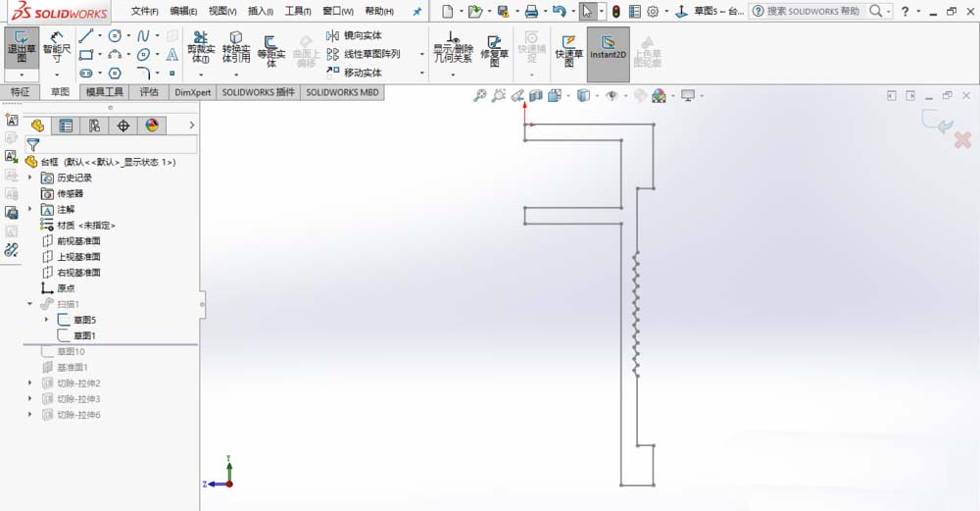980x511 pixels.
Task: Expand the manager tabs chevron arrow
Action: tap(192, 126)
